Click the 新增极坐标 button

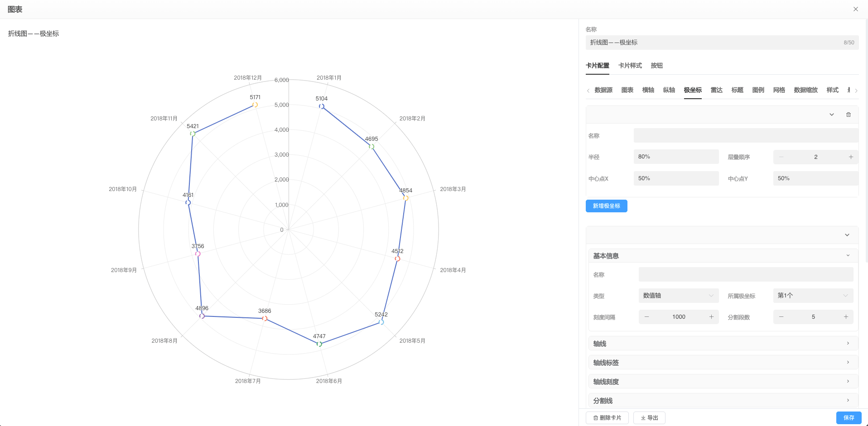(x=606, y=206)
